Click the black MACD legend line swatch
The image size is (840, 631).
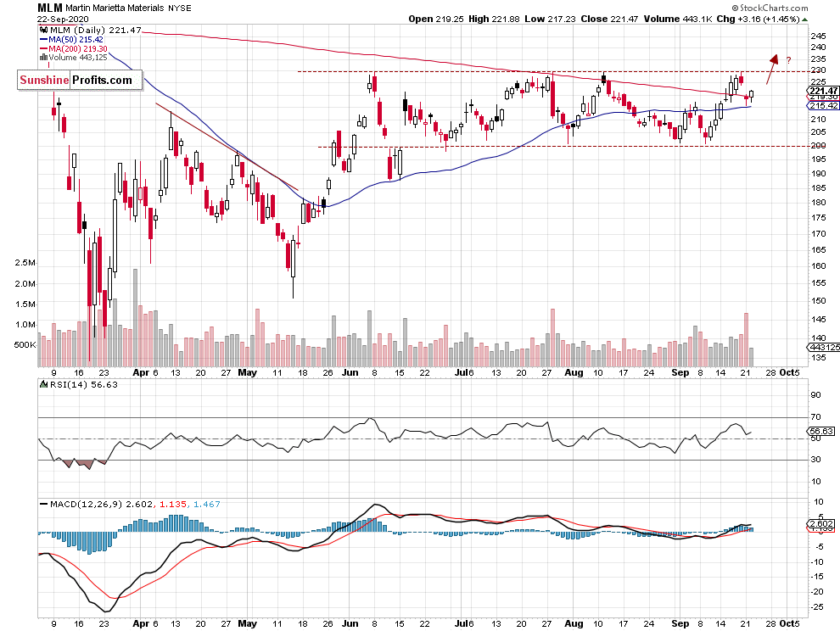[x=44, y=504]
